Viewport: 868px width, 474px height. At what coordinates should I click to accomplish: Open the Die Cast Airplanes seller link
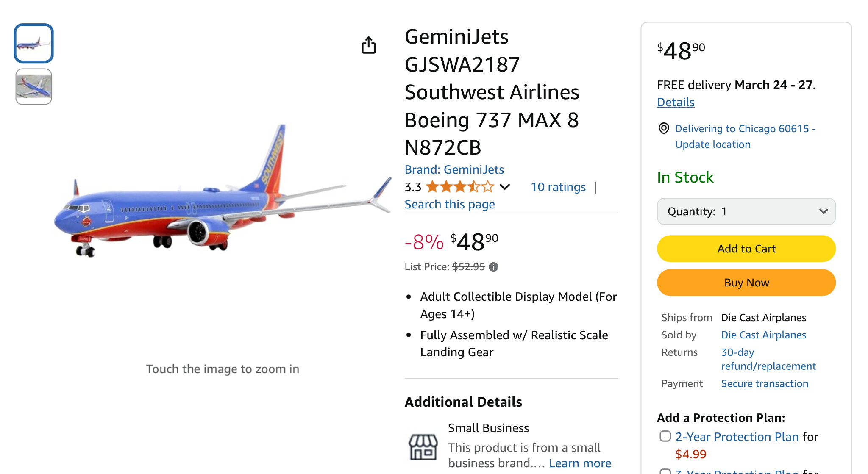click(763, 335)
